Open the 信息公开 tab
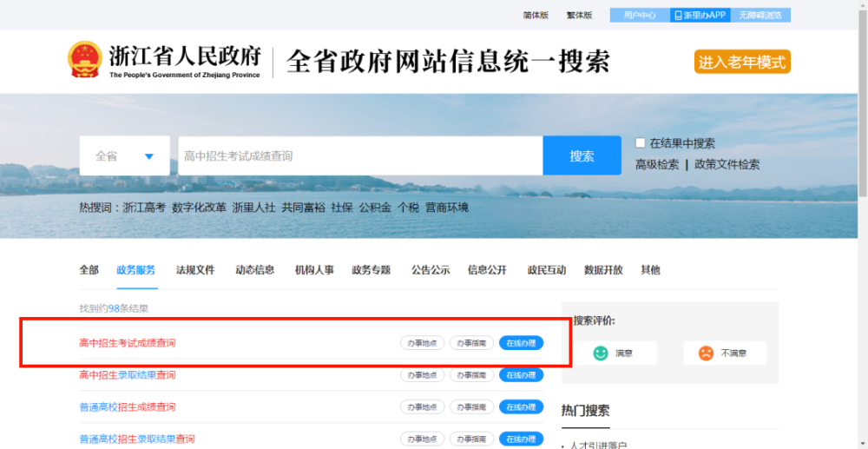Viewport: 868px width, 449px height. [x=487, y=270]
